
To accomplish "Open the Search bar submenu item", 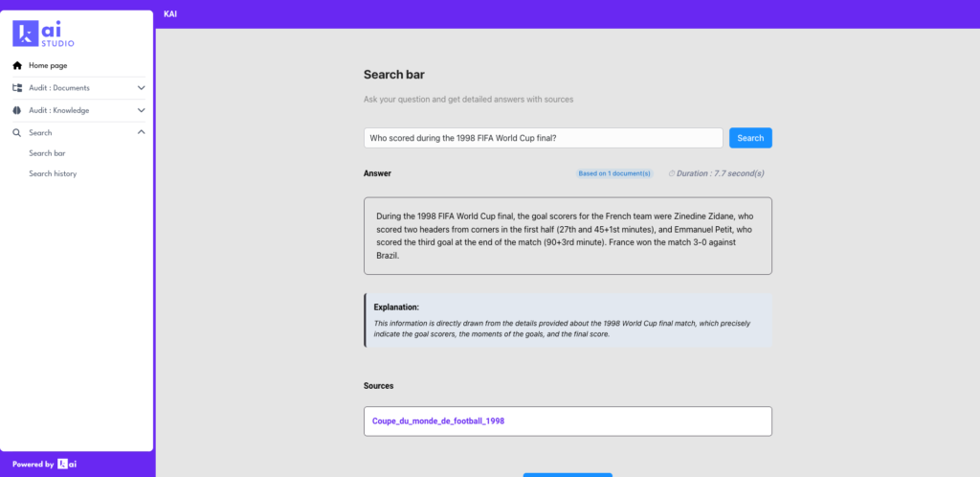I will 47,153.
